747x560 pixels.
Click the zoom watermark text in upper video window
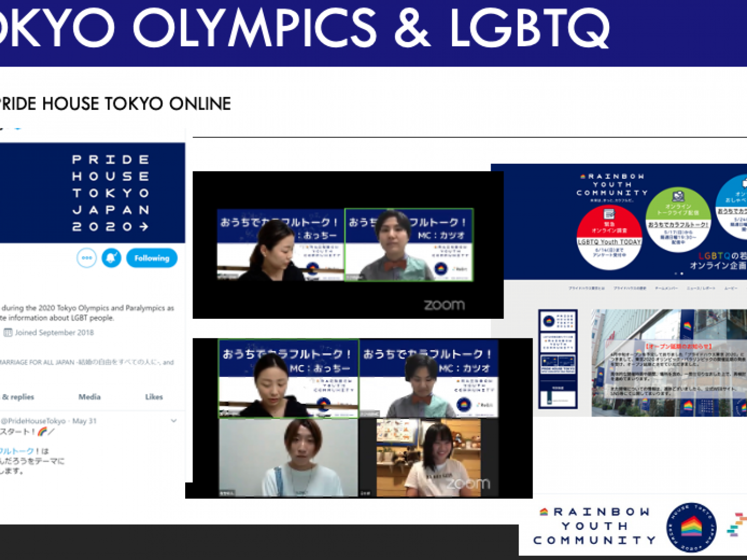pos(444,305)
